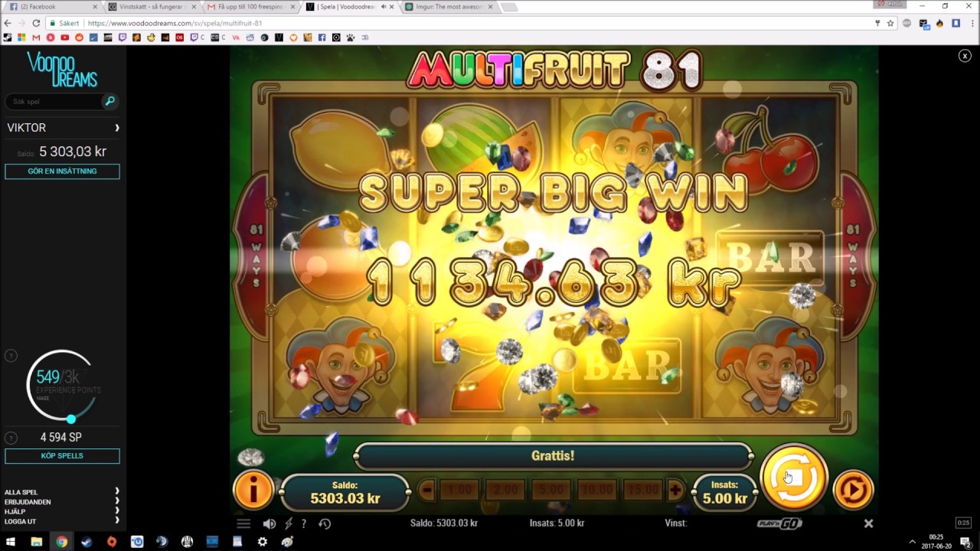Open game help question mark
This screenshot has width=980, height=551.
pos(304,523)
